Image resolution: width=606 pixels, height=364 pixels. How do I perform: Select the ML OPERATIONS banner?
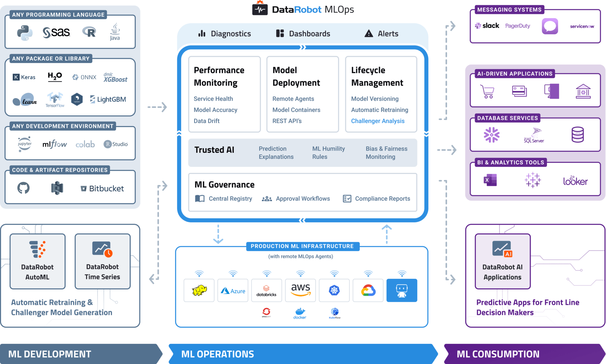(303, 354)
